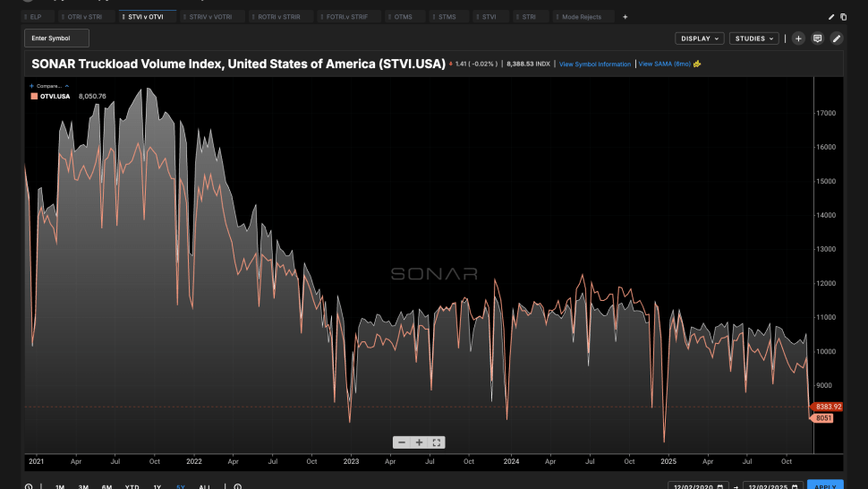This screenshot has height=489, width=868.
Task: Click the 17000 y-axis label
Action: coord(826,113)
